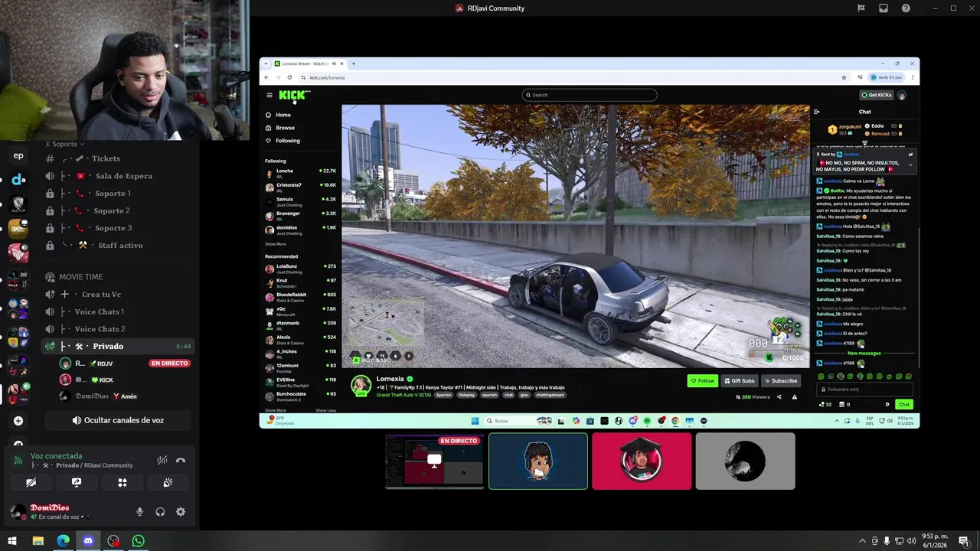The width and height of the screenshot is (980, 551).
Task: Collapse the X Soporte category
Action: coord(65,144)
